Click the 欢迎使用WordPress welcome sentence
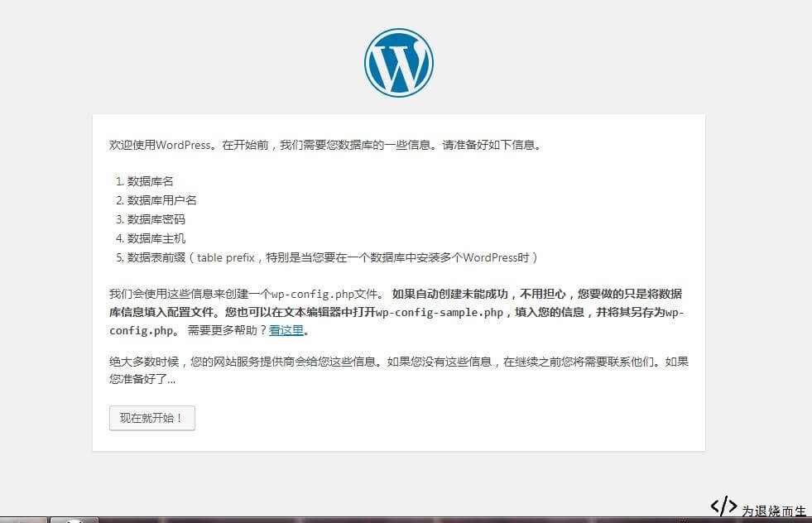Viewport: 812px width, 523px height. tap(326, 145)
